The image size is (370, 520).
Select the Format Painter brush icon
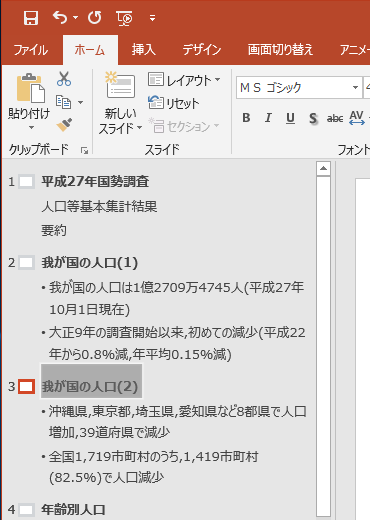pos(64,125)
